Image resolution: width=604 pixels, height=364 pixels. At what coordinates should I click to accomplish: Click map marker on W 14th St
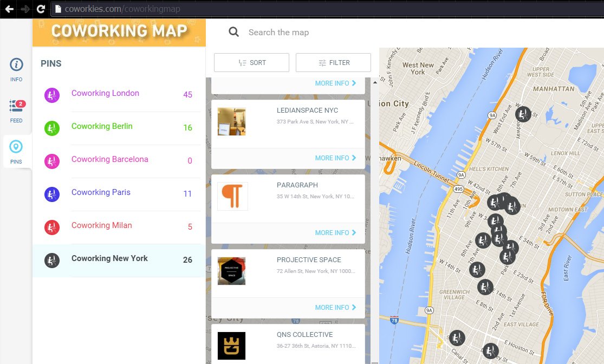[x=477, y=270]
